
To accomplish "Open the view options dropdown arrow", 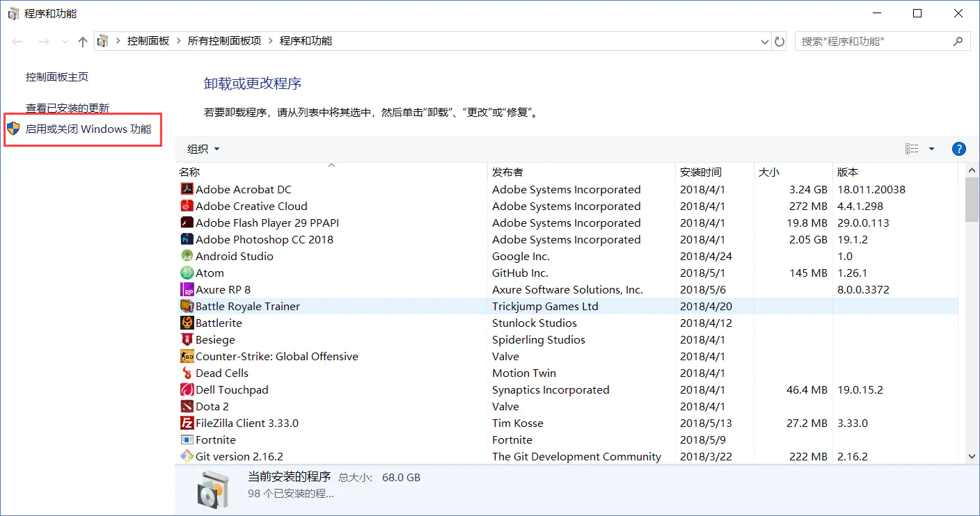I will [x=931, y=149].
